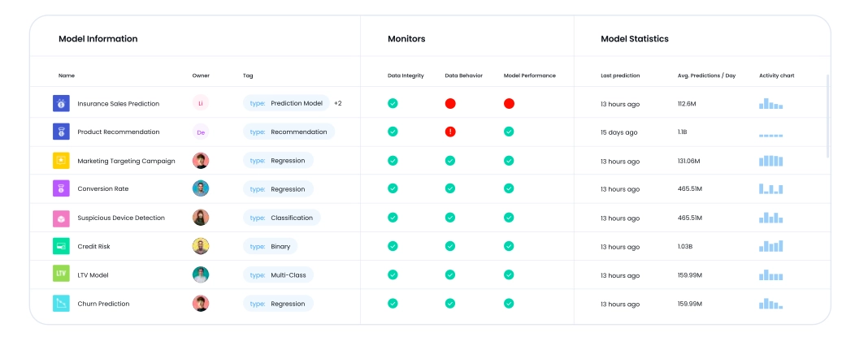Click the table's vertical scrollbar
Screen dimensions: 868x350
pyautogui.click(x=828, y=116)
